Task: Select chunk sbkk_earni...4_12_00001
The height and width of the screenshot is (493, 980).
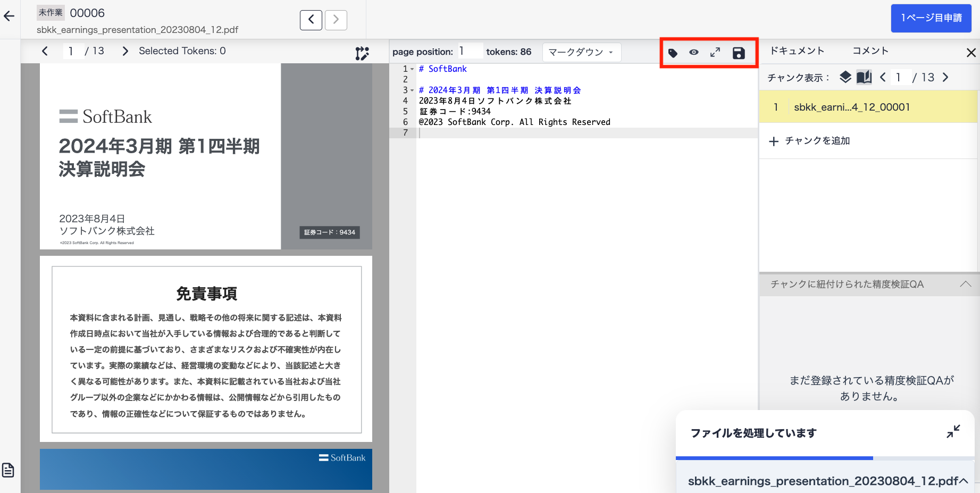Action: click(x=868, y=107)
